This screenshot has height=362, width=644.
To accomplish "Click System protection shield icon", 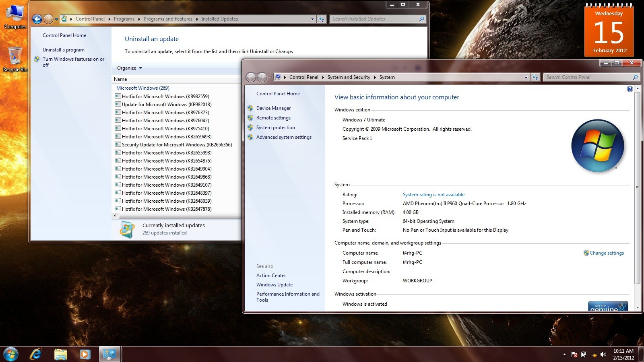I will point(250,128).
